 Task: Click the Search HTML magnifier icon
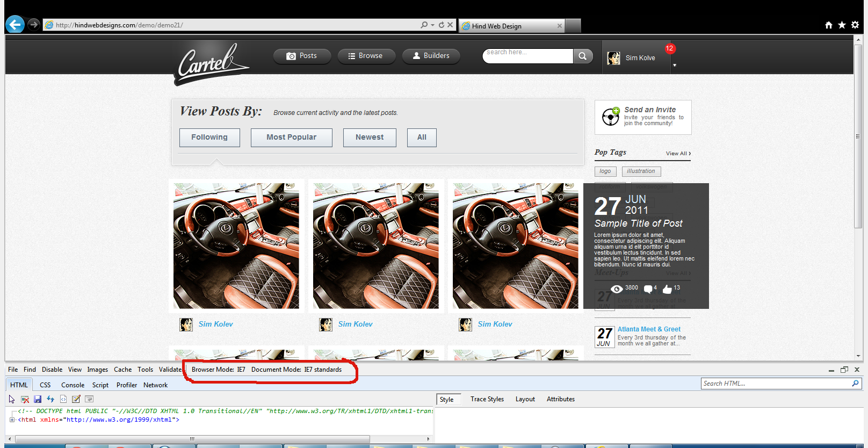pos(856,384)
